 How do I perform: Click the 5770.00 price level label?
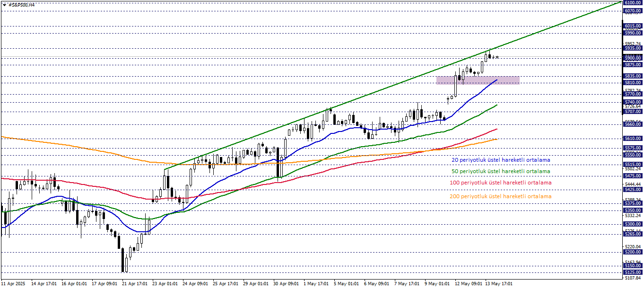pos(633,94)
